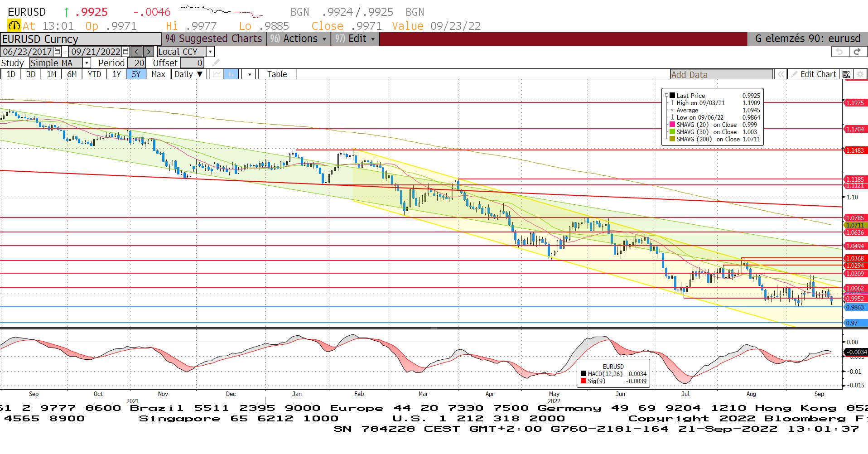Screen dimensions: 868x454
Task: Select the 5Y time range tab
Action: (x=136, y=74)
